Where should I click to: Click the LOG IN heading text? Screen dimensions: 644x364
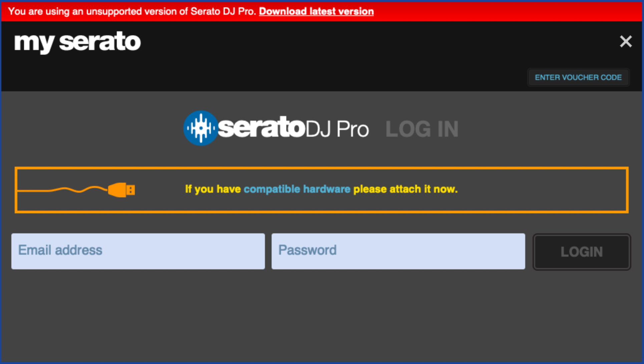(x=422, y=129)
